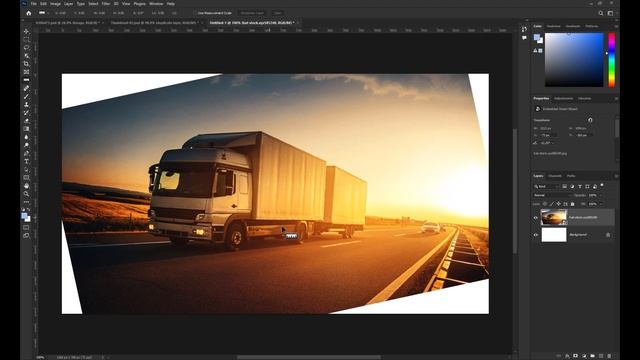Select the Object Selection tool
Screen dimensions: 640x360
click(x=27, y=56)
